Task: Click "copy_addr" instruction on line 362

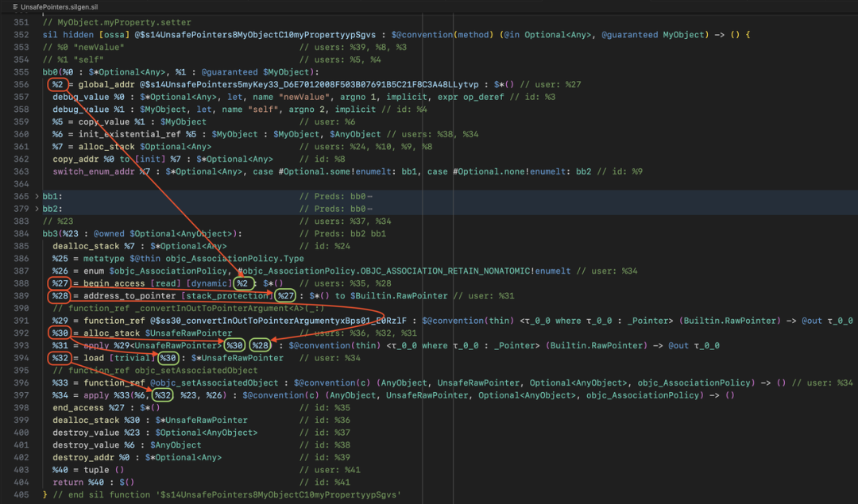Action: (x=75, y=159)
